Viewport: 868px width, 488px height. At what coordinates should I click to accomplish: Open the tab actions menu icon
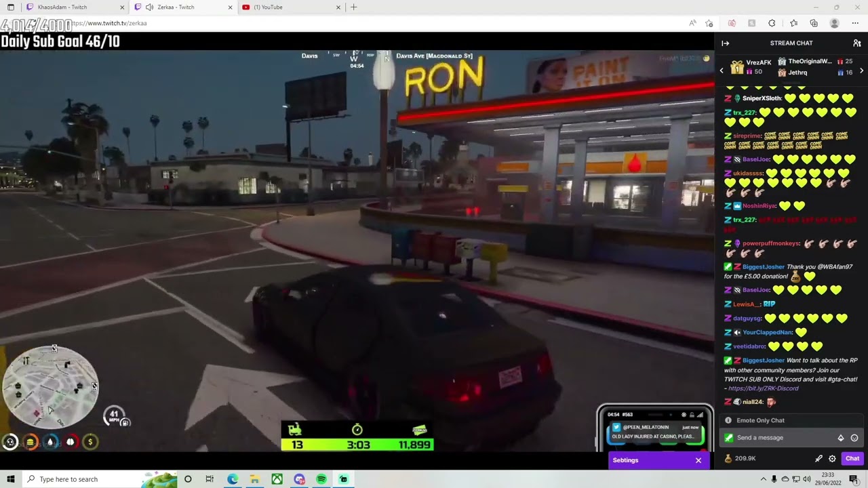click(10, 7)
